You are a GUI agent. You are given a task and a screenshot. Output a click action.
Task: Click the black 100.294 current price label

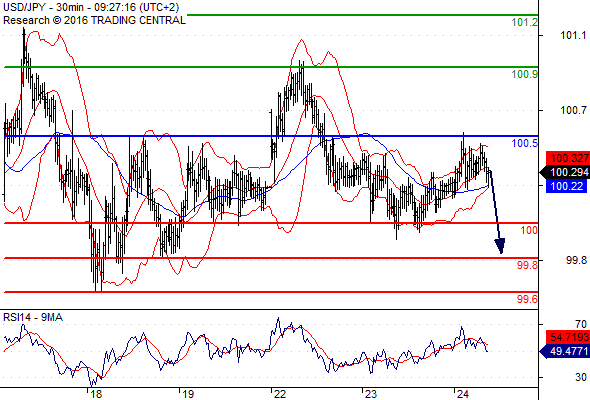click(x=565, y=172)
